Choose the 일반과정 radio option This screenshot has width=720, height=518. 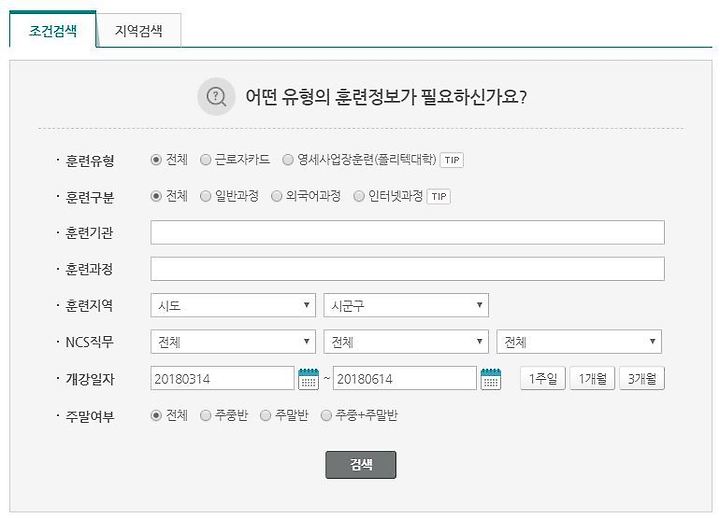point(205,197)
